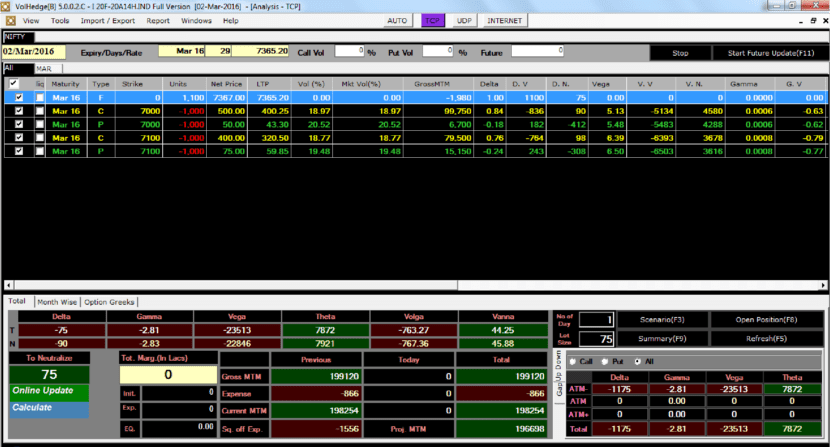Click the horizontal scrollbar thumb
This screenshot has height=447, width=830.
point(236,285)
